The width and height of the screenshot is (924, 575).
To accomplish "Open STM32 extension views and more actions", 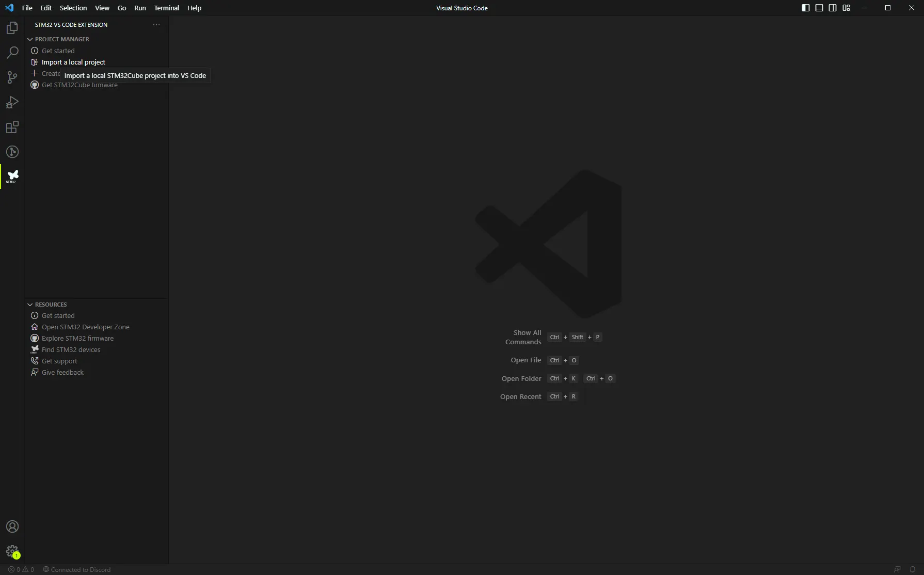I will (156, 25).
